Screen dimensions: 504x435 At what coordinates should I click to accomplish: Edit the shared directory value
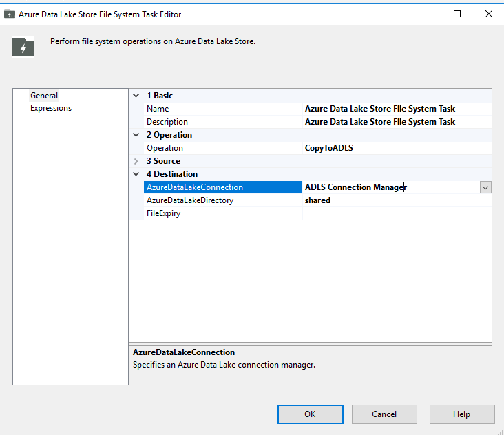397,200
